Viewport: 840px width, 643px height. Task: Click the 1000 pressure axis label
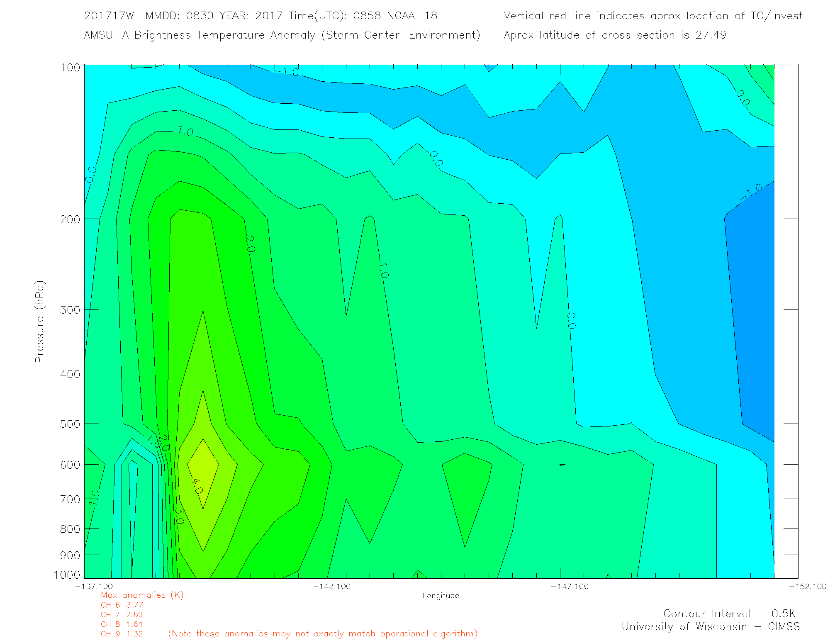(x=67, y=575)
